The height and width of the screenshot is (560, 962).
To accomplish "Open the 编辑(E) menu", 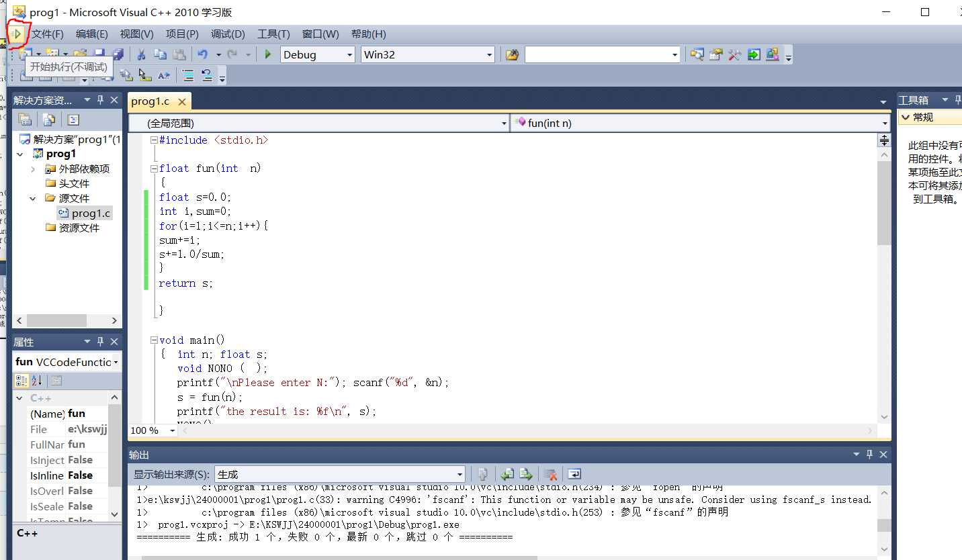I will tap(92, 34).
